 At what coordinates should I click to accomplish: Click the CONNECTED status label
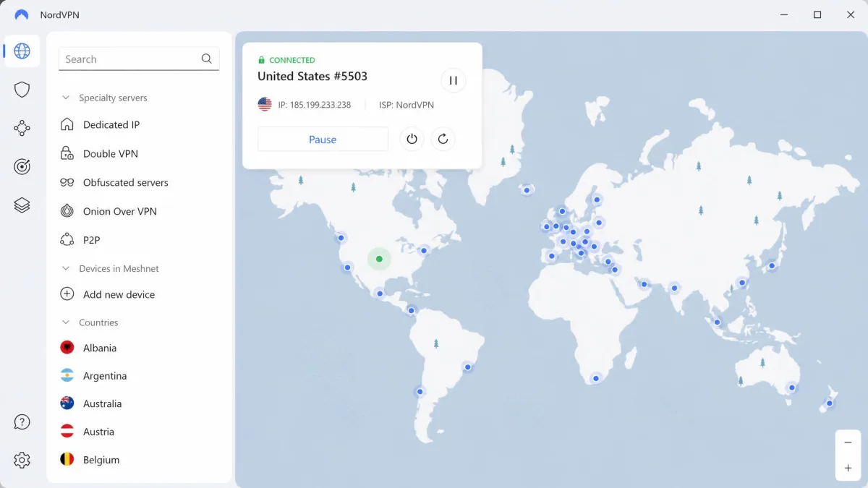pos(292,60)
